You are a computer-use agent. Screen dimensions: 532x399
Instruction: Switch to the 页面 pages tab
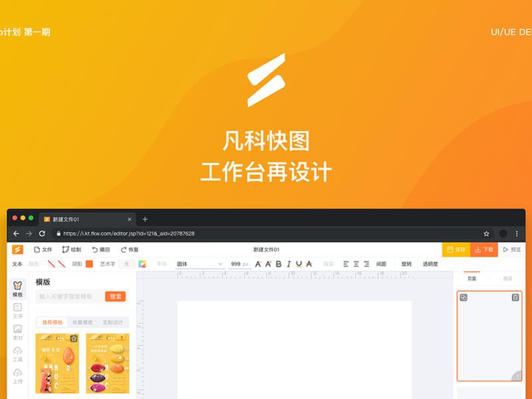pyautogui.click(x=471, y=279)
